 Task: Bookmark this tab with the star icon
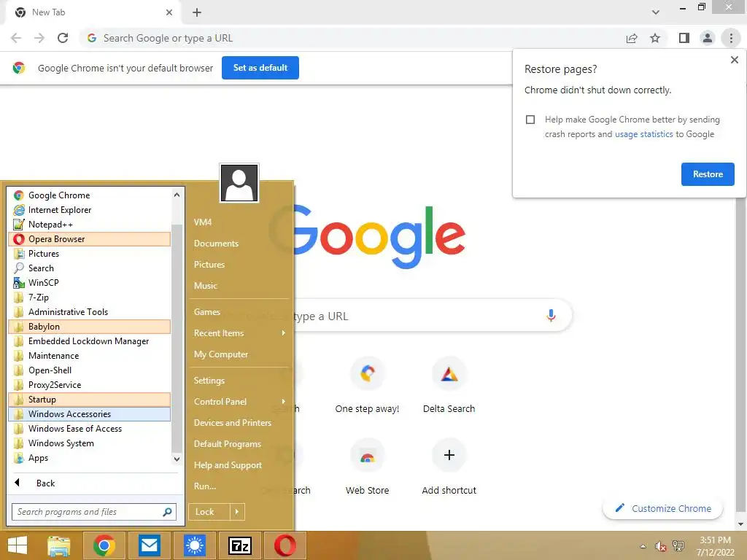(655, 38)
